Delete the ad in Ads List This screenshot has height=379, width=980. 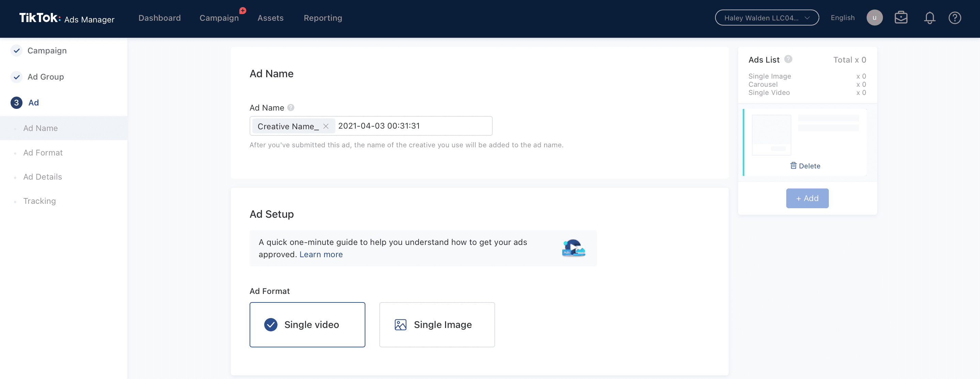(x=805, y=166)
